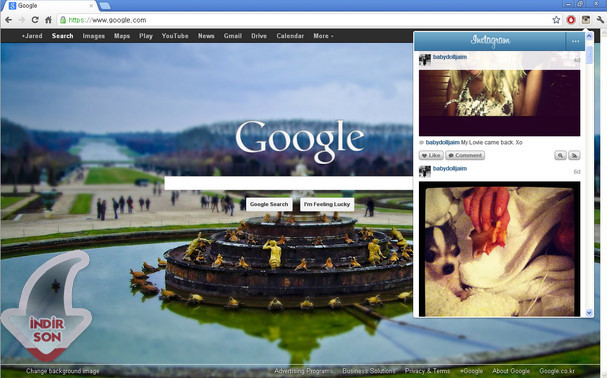Image resolution: width=607 pixels, height=378 pixels.
Task: Click the husky puppy photo thumbnail
Action: point(499,249)
